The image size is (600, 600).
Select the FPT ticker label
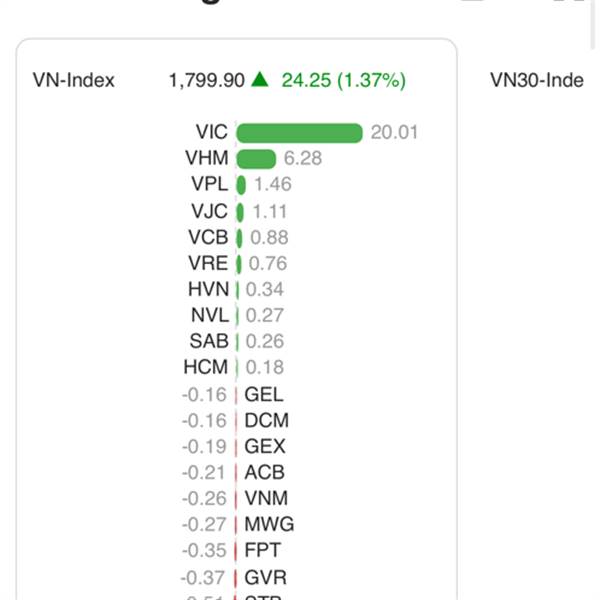pos(262,550)
